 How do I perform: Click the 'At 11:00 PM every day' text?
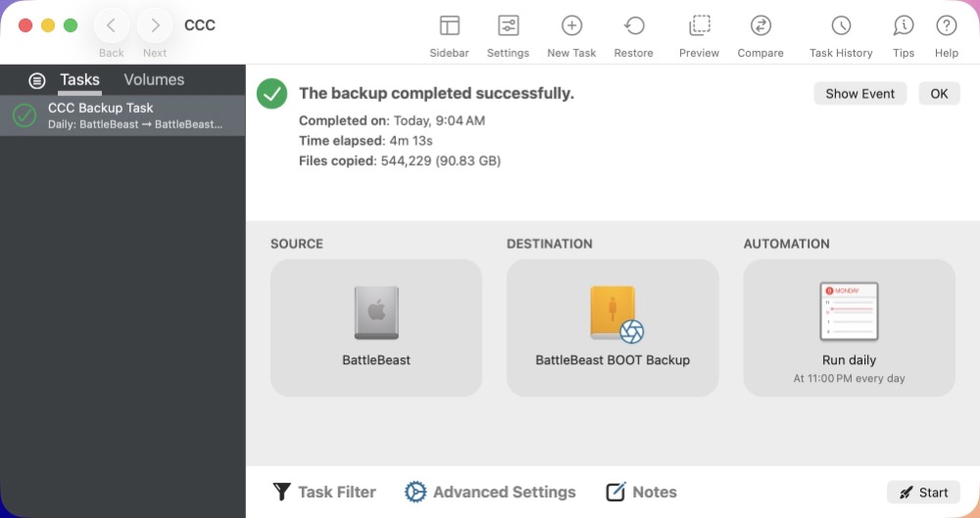click(849, 379)
